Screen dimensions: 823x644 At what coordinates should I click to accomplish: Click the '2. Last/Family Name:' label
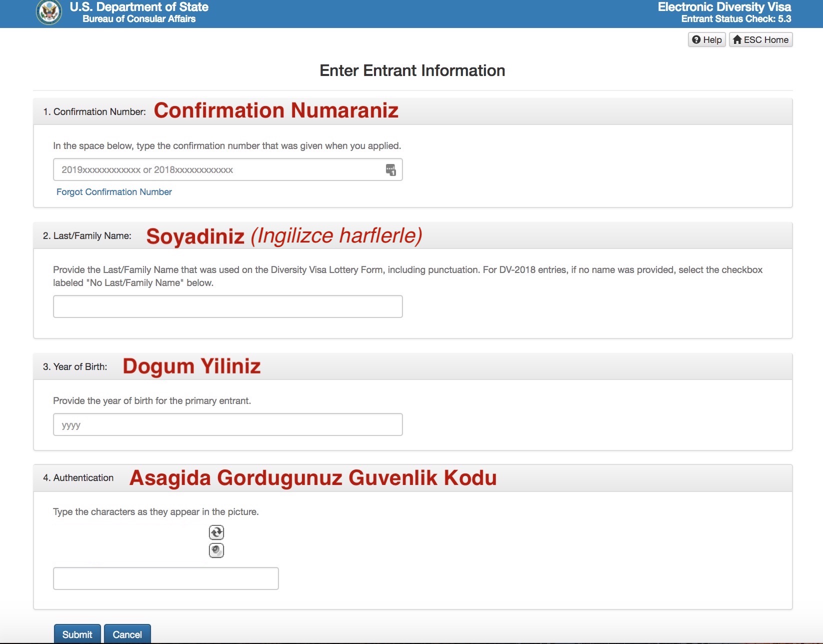point(87,235)
